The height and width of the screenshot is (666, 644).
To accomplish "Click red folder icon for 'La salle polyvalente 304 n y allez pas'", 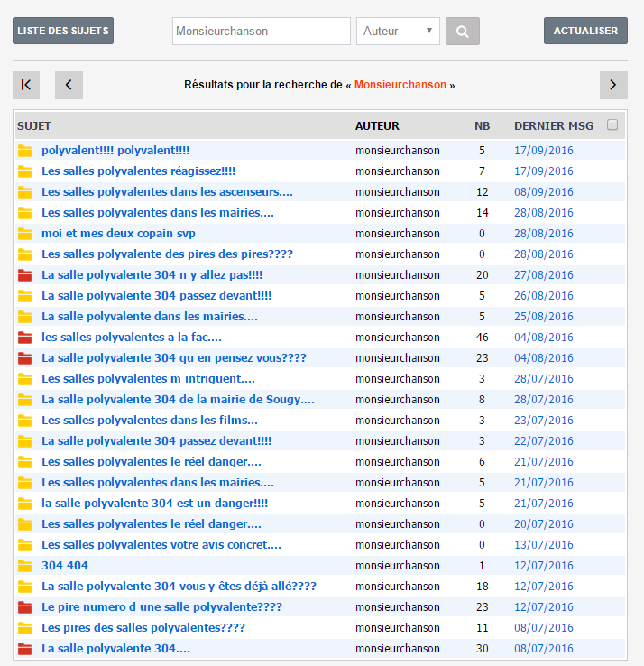I will click(x=25, y=275).
